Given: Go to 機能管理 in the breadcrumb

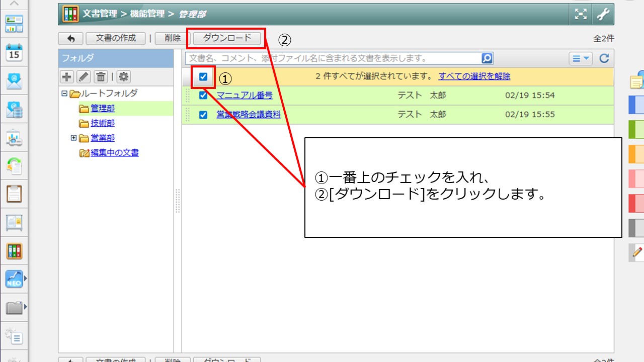Looking at the screenshot, I should click(x=147, y=14).
